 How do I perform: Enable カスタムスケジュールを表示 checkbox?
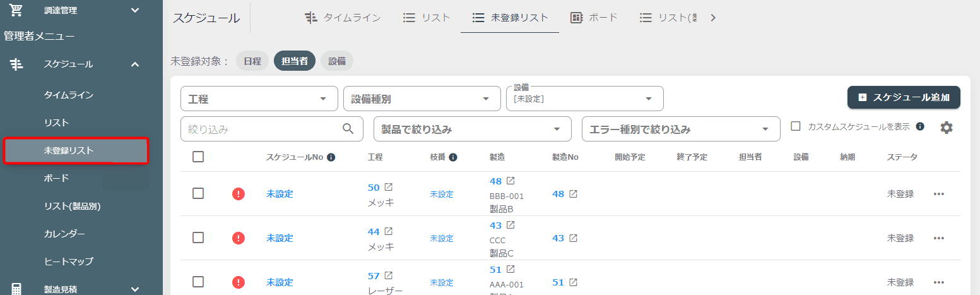point(796,126)
